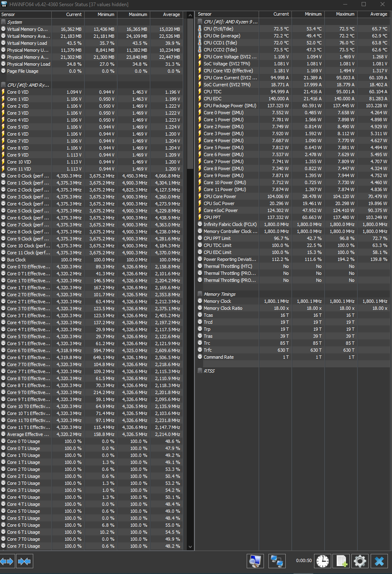
Task: Close sensors with the blue X icon
Action: coord(380,561)
